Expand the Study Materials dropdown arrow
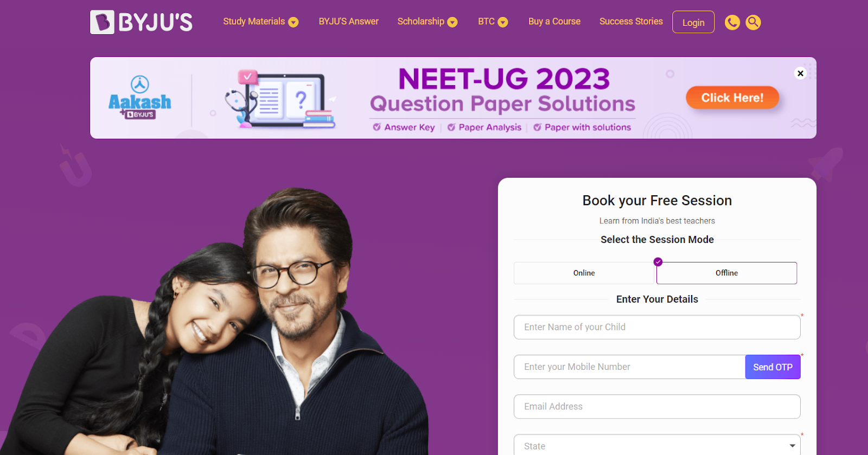The height and width of the screenshot is (455, 868). click(293, 22)
